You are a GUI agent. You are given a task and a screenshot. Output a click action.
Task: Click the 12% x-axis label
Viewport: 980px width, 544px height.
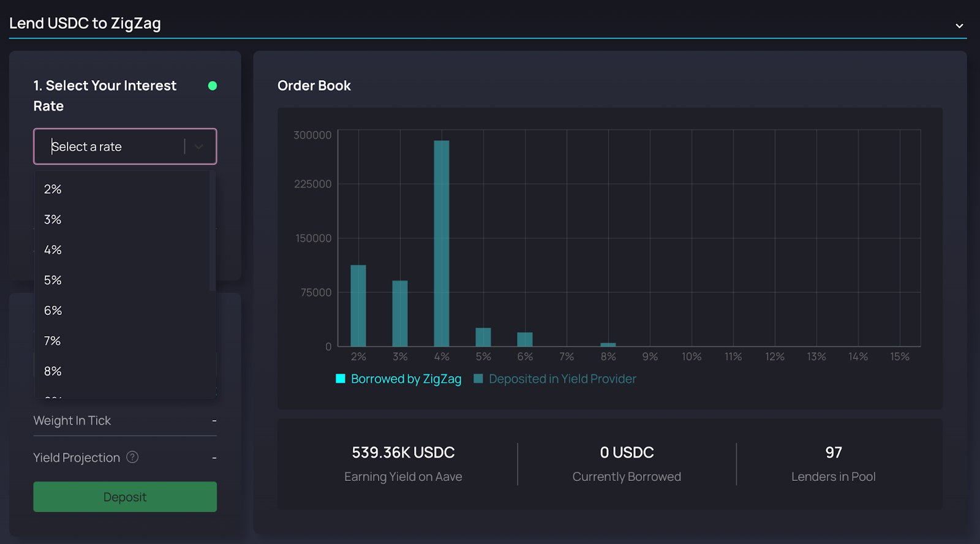(775, 357)
